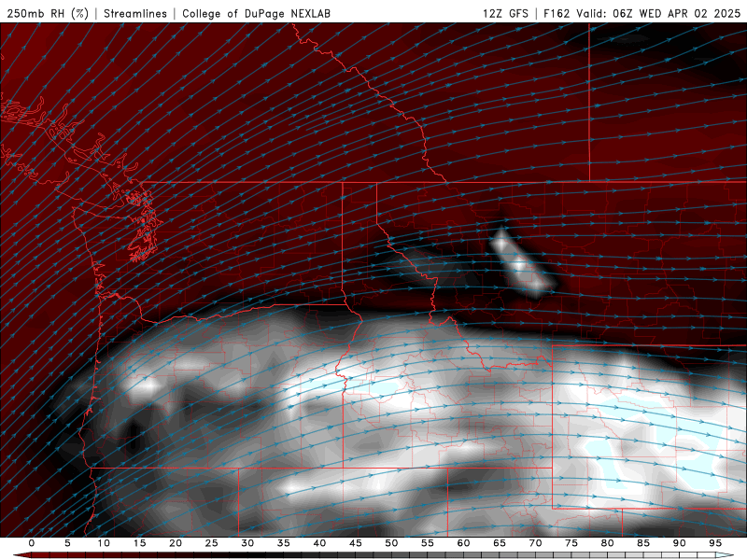
Task: Click the 80 label on the color scale
Action: 608,543
